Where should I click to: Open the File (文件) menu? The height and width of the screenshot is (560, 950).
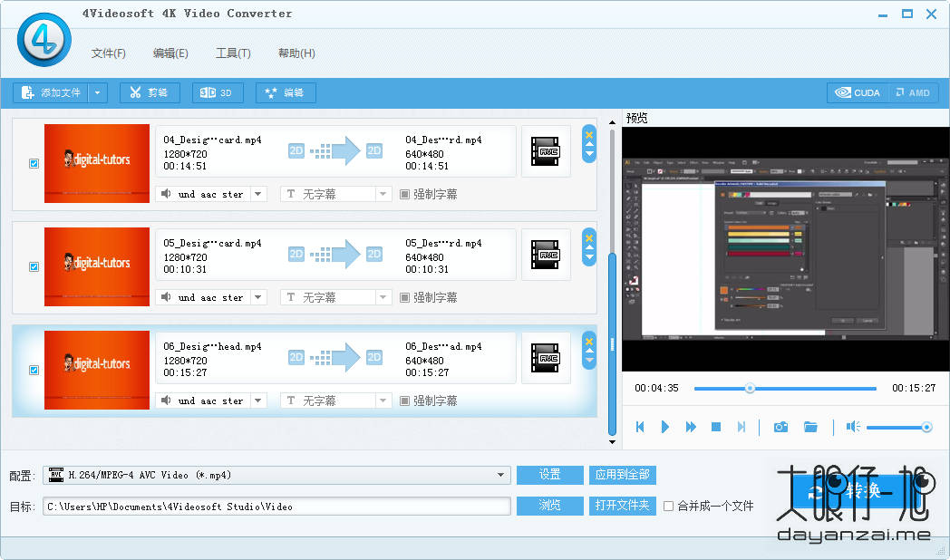[x=109, y=53]
